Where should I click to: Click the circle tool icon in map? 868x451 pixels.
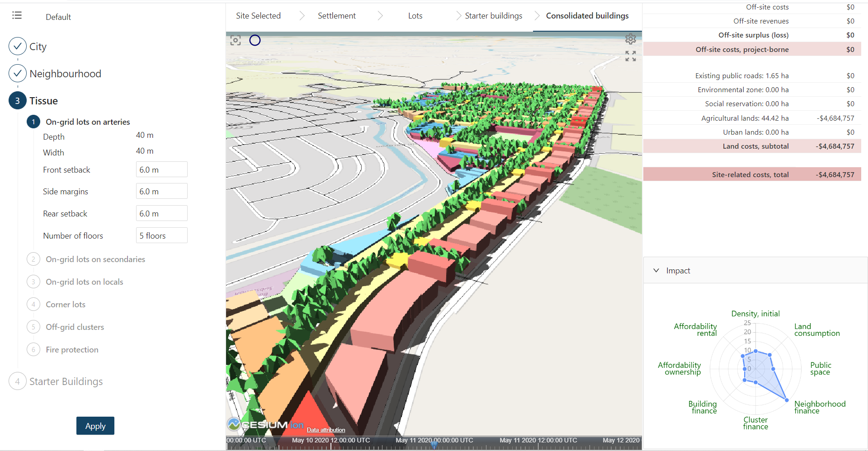pyautogui.click(x=255, y=40)
